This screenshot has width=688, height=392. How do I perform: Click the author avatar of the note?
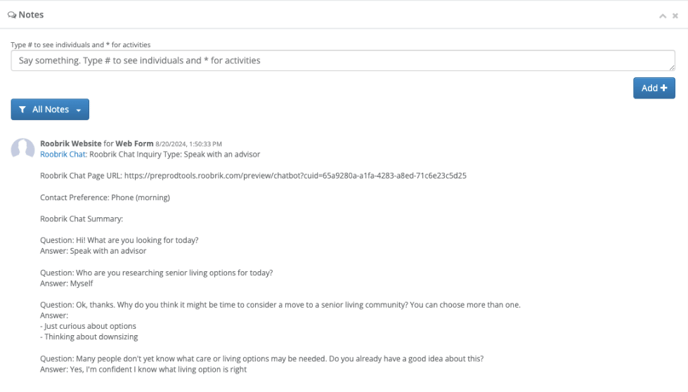[23, 148]
